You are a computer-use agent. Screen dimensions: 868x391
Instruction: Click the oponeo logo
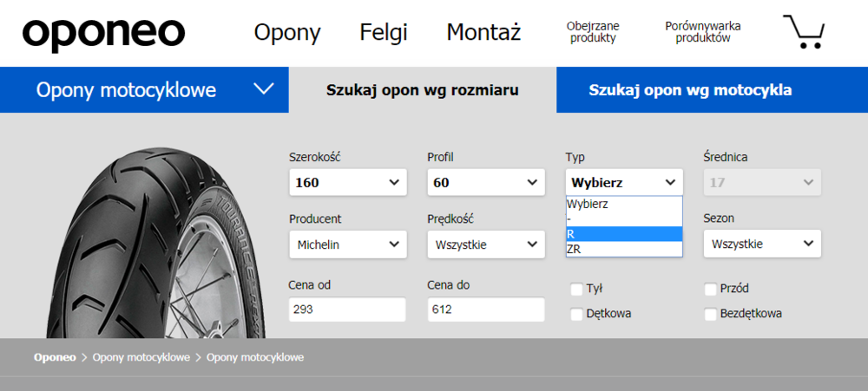pos(103,35)
